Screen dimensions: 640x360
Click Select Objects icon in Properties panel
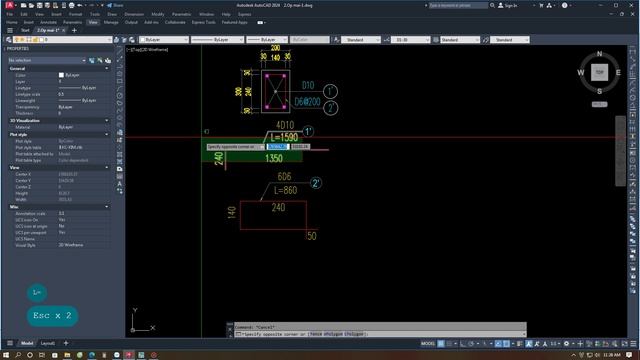100,60
